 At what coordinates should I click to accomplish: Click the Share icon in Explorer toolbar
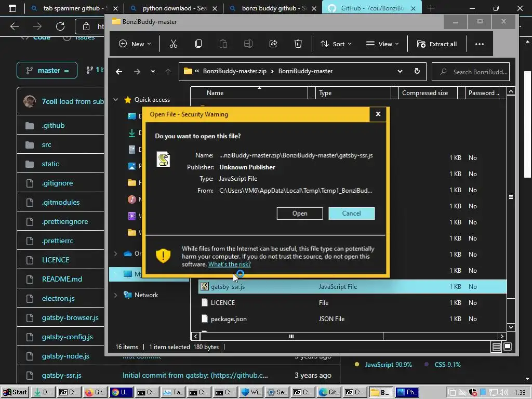pos(273,44)
